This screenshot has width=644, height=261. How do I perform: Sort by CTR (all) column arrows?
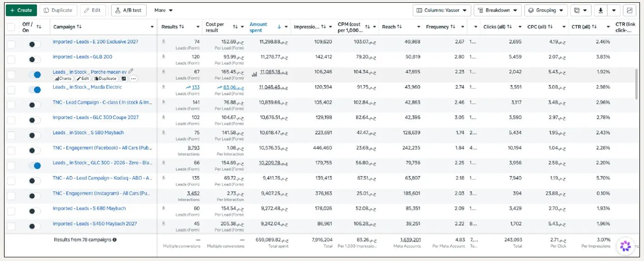[594, 27]
